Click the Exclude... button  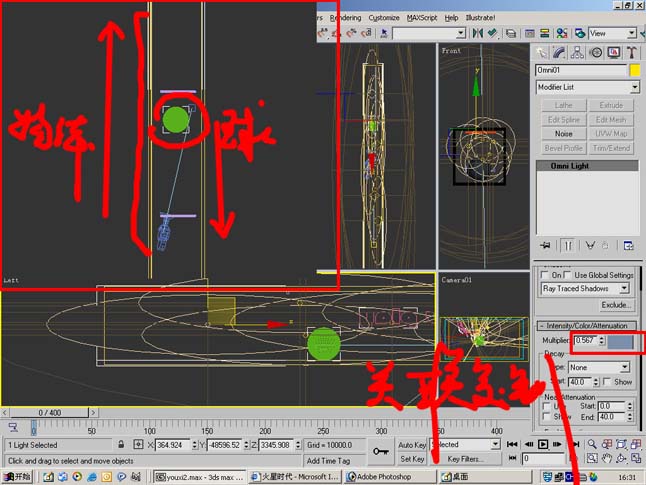click(616, 305)
